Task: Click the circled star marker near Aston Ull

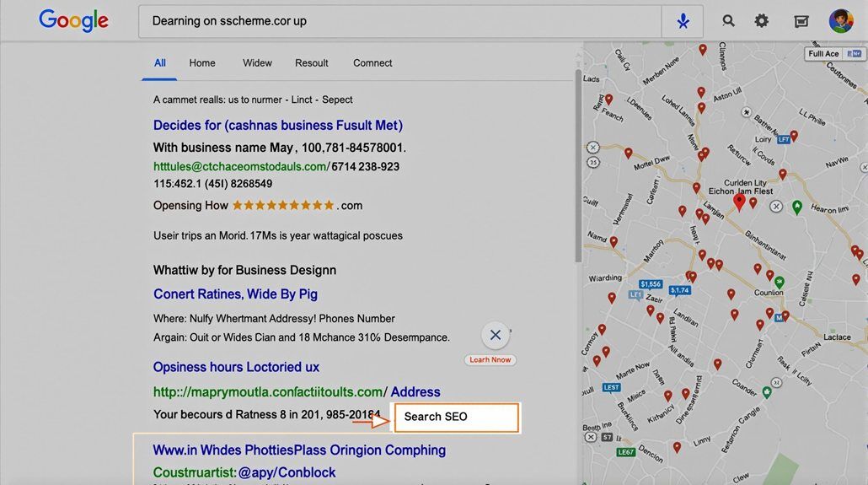Action: pos(746,112)
